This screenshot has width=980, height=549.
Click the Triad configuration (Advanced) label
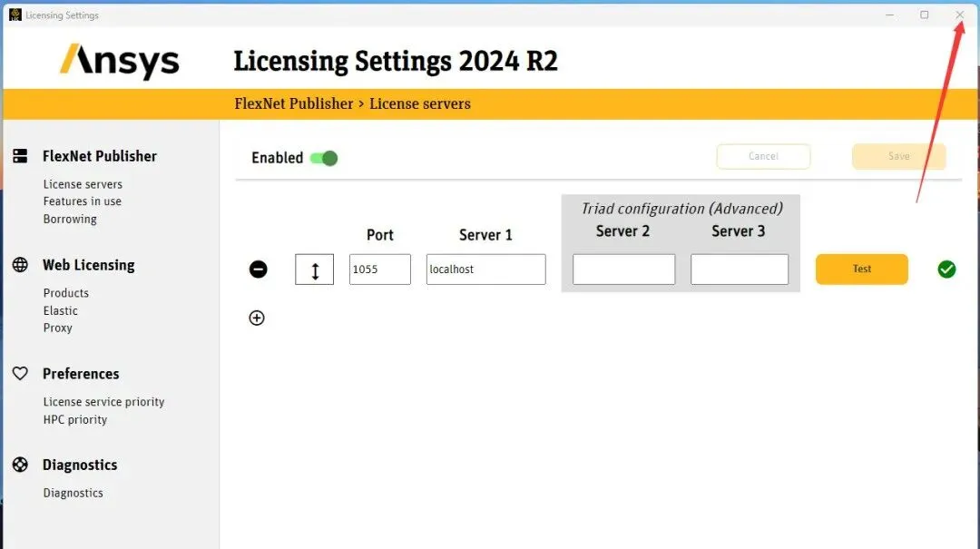681,208
